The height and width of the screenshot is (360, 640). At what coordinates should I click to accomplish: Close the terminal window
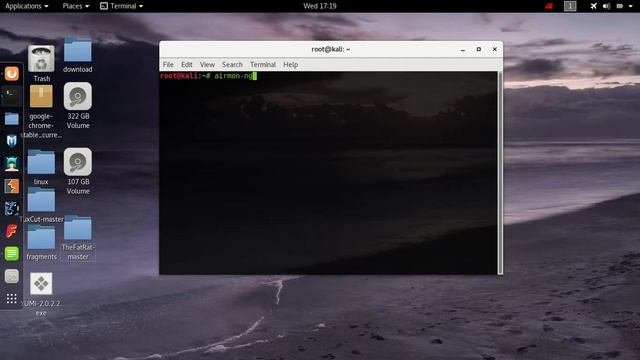pyautogui.click(x=495, y=49)
